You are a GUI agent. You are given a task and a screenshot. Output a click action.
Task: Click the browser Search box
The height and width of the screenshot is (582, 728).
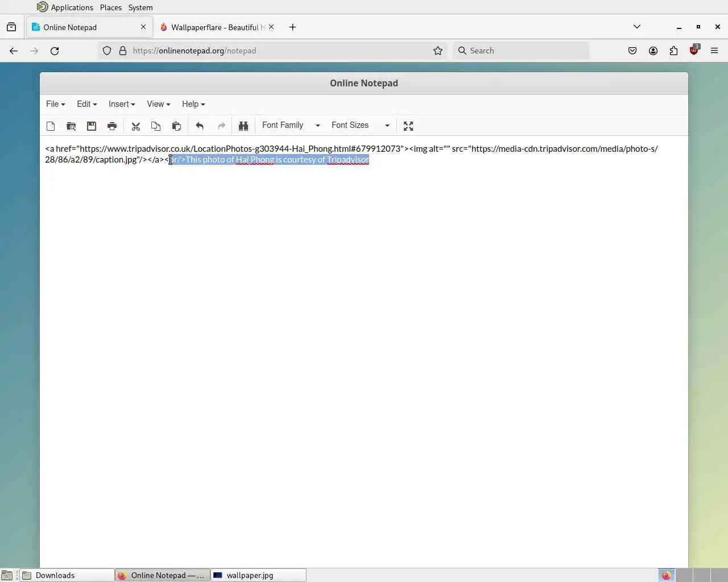pyautogui.click(x=521, y=51)
